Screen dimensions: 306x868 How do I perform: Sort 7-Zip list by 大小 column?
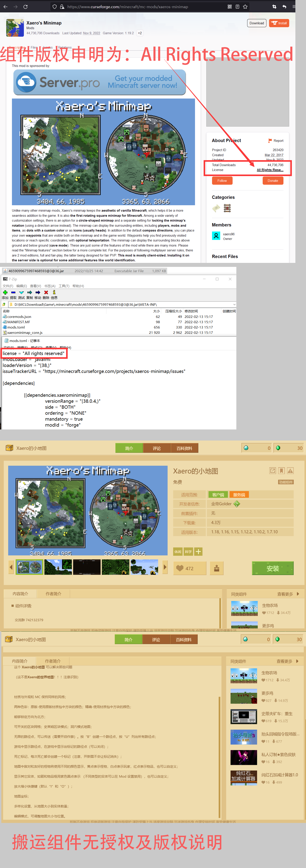157,311
